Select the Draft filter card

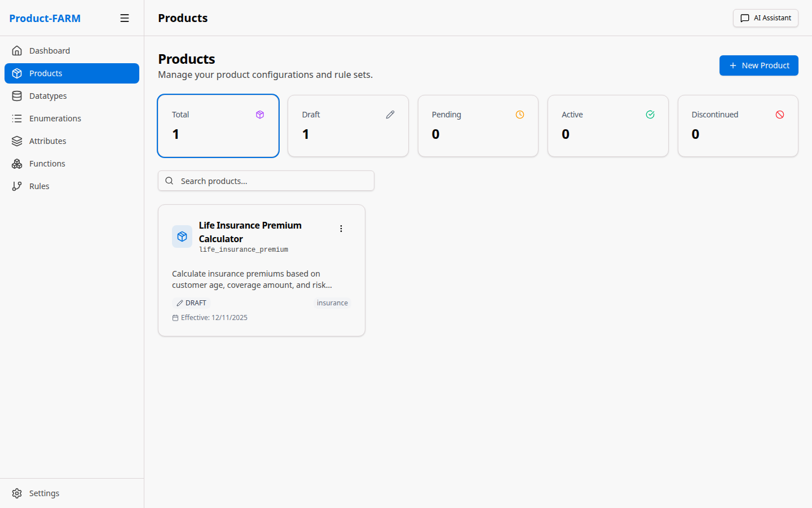pyautogui.click(x=348, y=125)
